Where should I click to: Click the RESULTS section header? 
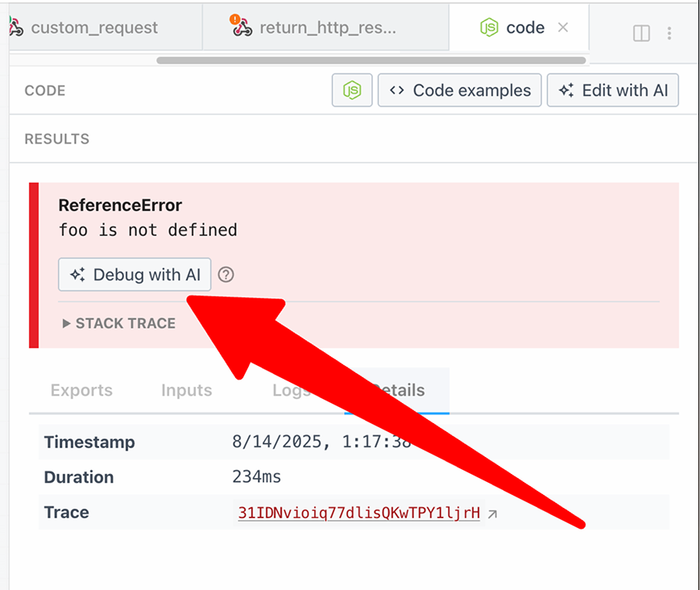(x=57, y=139)
